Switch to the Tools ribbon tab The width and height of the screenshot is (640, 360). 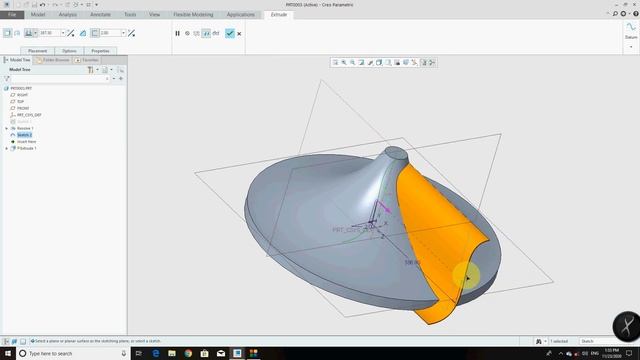click(x=130, y=15)
